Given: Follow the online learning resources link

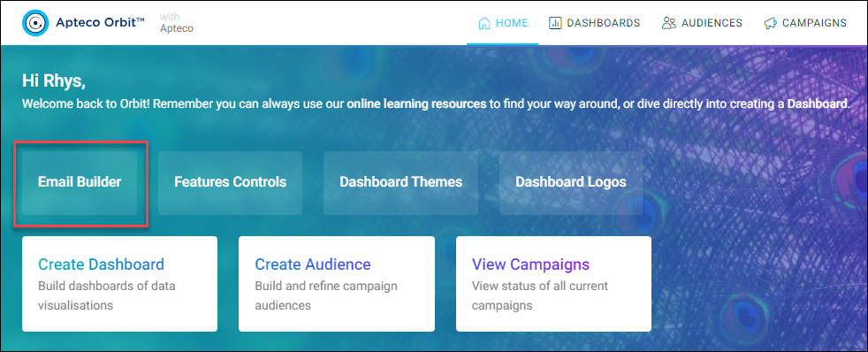Looking at the screenshot, I should (417, 103).
